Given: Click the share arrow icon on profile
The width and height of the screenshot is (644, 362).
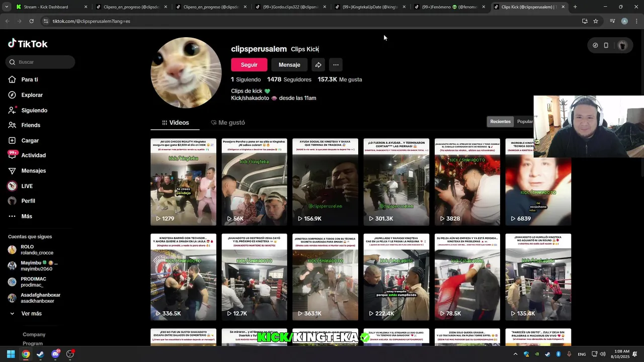Looking at the screenshot, I should (318, 65).
